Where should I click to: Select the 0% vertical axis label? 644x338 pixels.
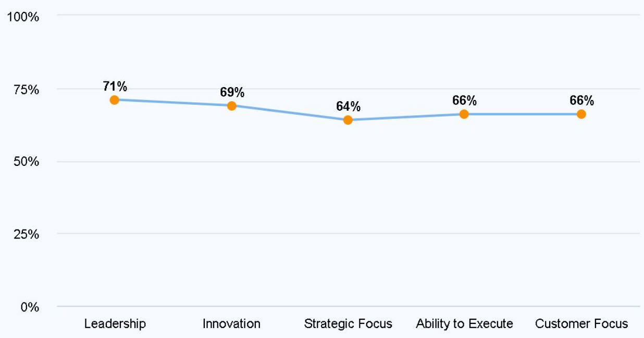(30, 307)
